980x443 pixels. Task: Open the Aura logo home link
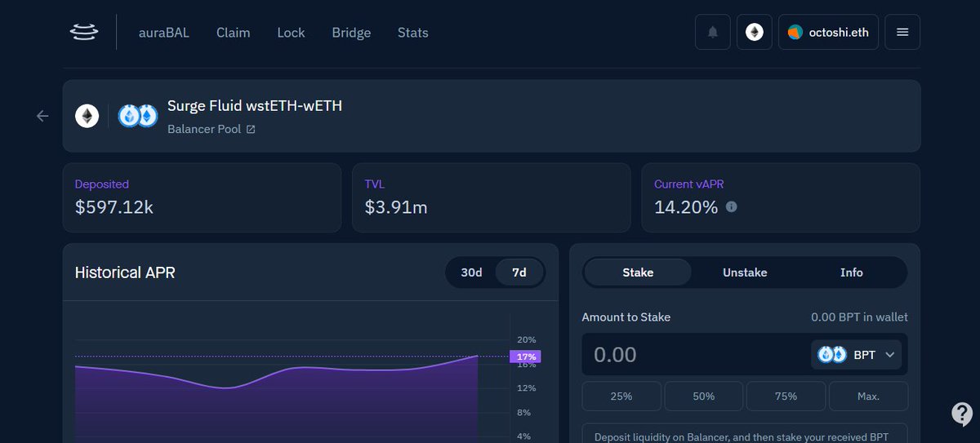[x=83, y=33]
